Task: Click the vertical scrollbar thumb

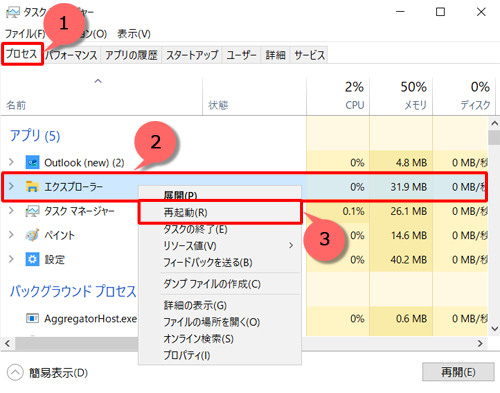Action: point(494,138)
